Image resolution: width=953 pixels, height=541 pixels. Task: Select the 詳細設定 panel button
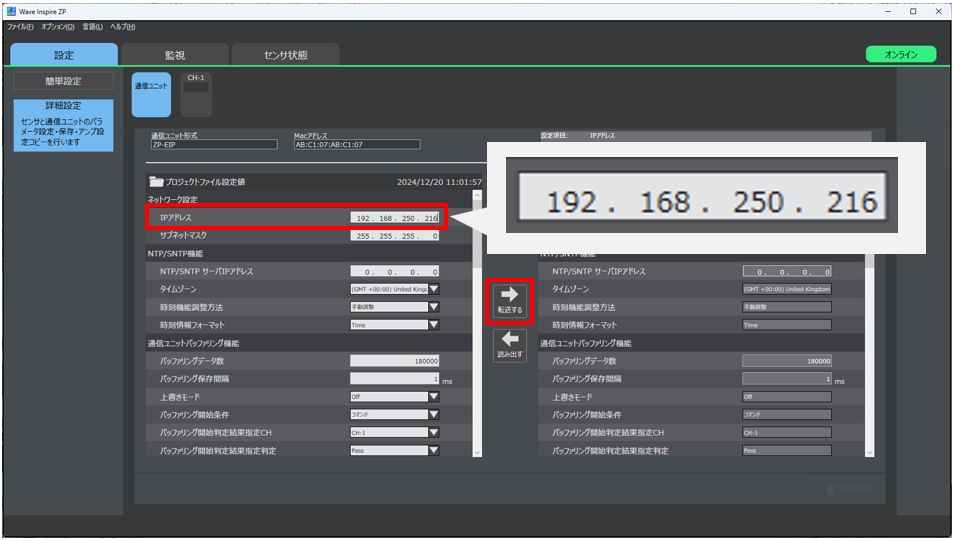[63, 124]
